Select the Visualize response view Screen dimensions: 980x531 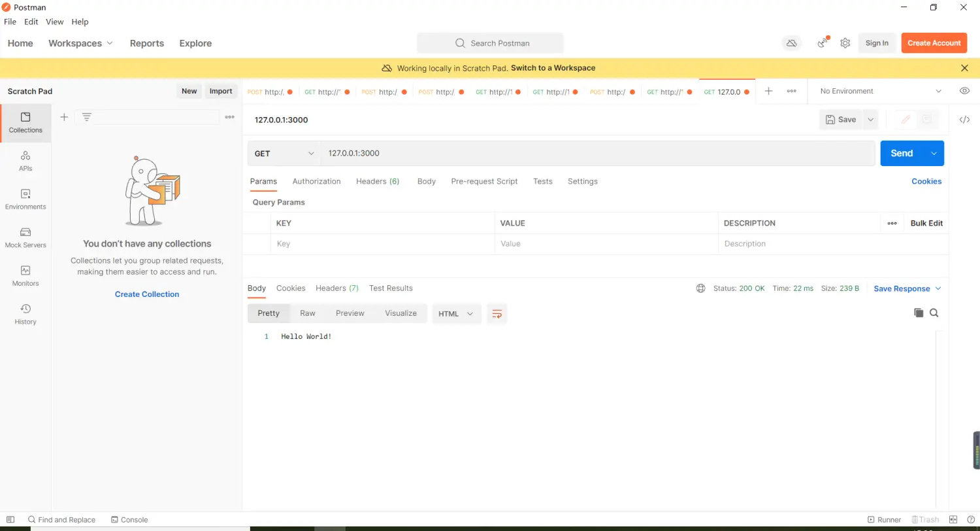point(400,314)
